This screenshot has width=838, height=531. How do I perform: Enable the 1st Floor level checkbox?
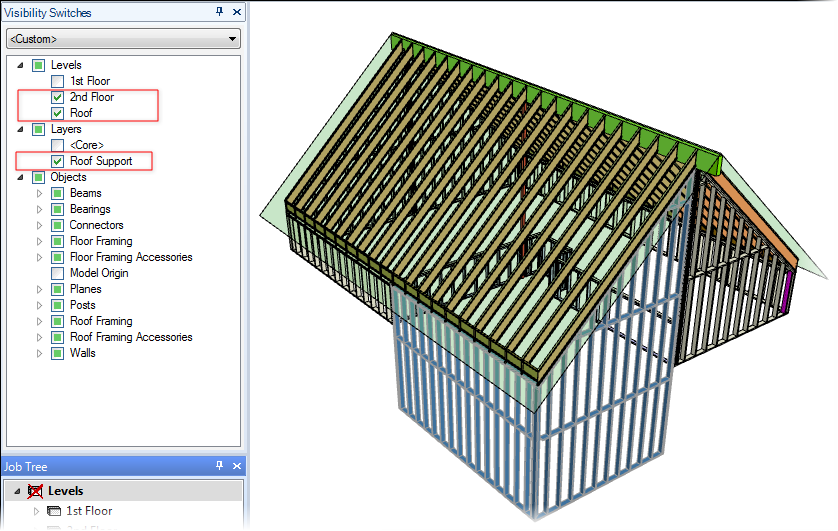57,81
